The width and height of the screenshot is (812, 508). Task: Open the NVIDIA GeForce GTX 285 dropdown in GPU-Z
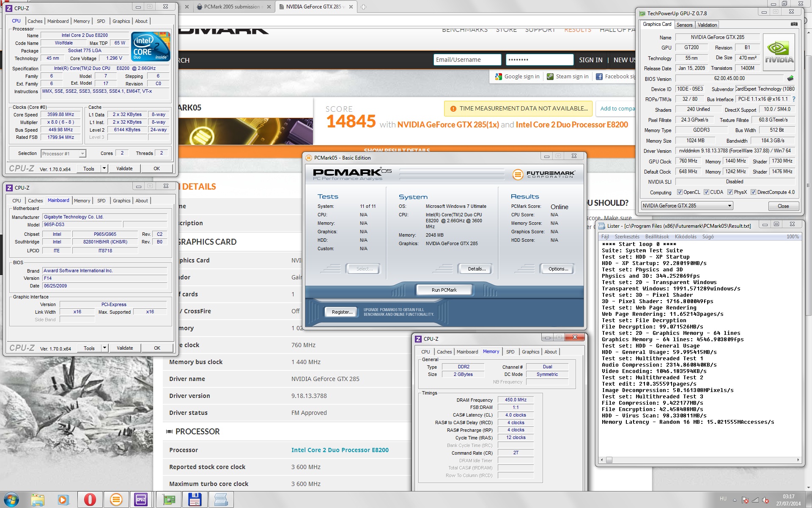[687, 206]
